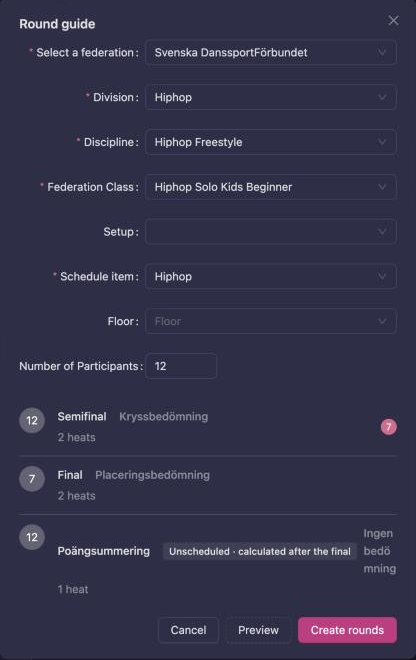Viewport: 416px width, 660px height.
Task: Click the Number of Participants input field
Action: (x=181, y=366)
